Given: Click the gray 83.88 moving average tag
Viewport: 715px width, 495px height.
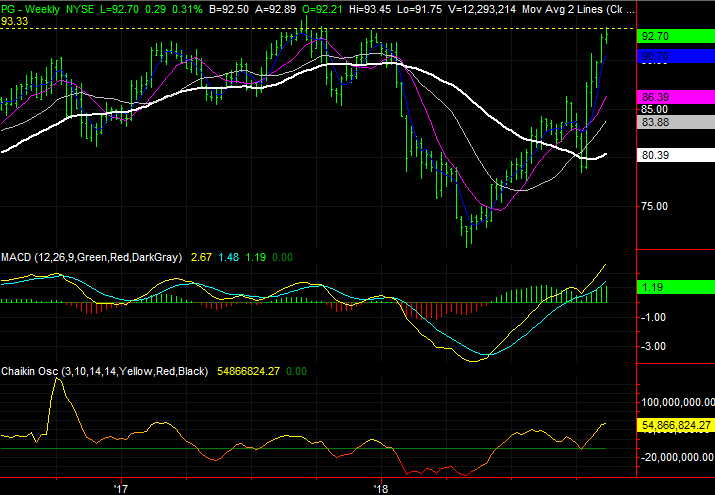Looking at the screenshot, I should (x=675, y=122).
